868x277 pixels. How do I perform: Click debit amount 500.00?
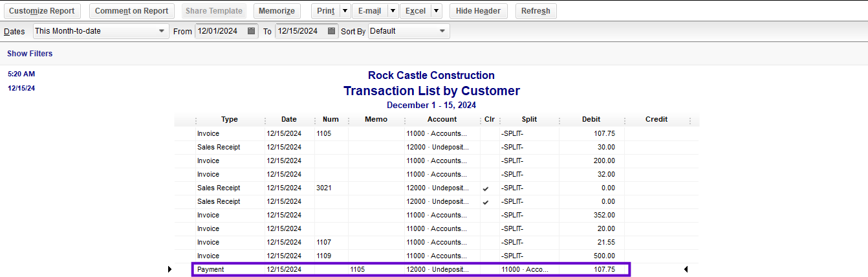coord(604,256)
